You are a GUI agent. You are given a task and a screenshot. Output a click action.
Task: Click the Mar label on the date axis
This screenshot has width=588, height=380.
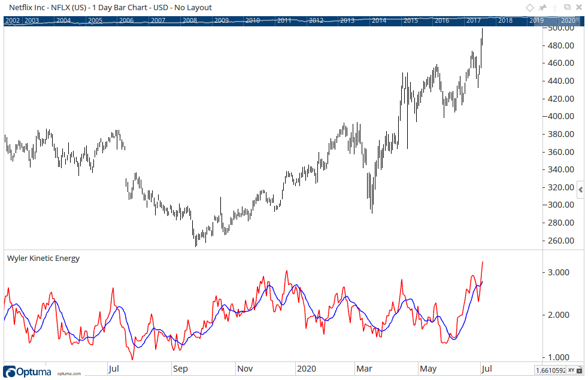[x=364, y=369]
